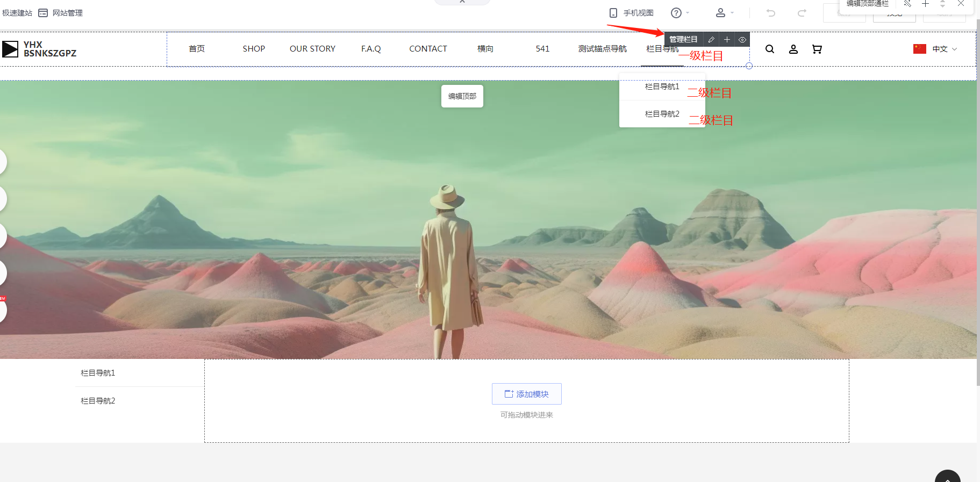Click the YHX BSNKSZGPZ site logo
This screenshot has width=980, height=482.
pos(40,49)
